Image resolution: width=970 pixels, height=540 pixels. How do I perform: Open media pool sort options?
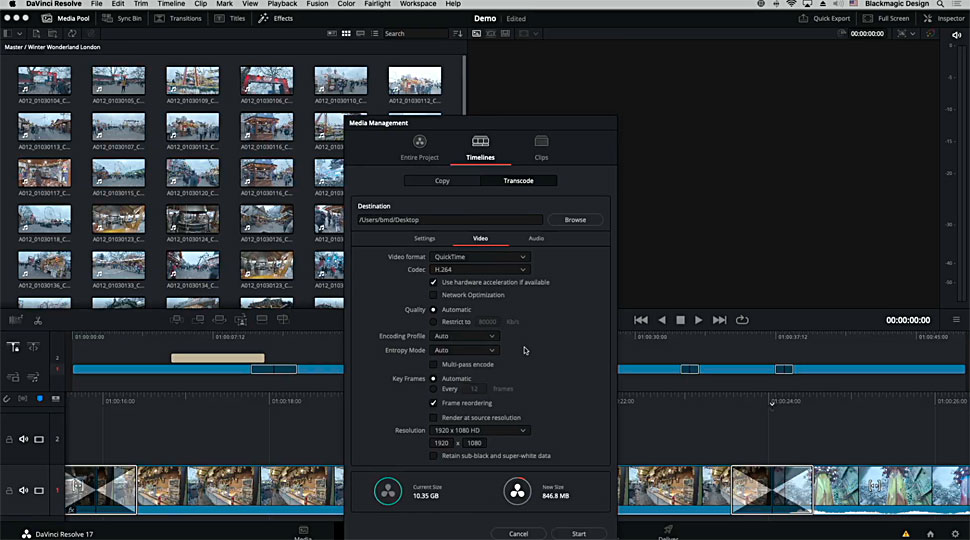tap(458, 33)
